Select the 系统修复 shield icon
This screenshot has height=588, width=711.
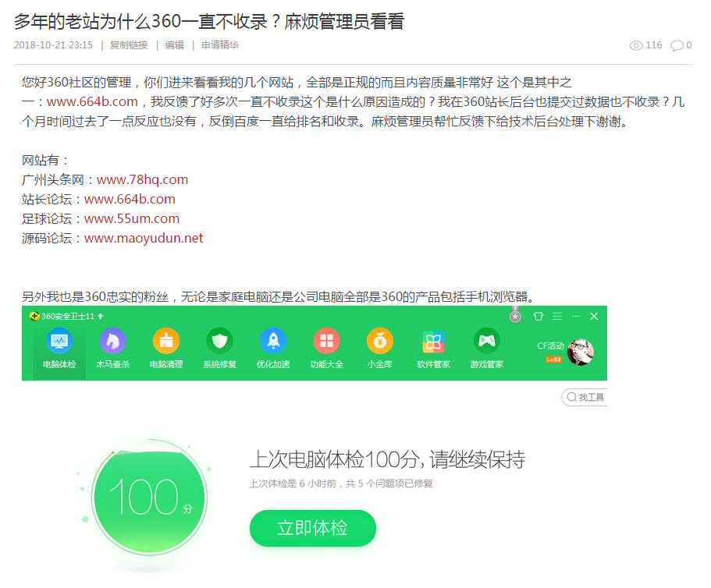point(219,342)
